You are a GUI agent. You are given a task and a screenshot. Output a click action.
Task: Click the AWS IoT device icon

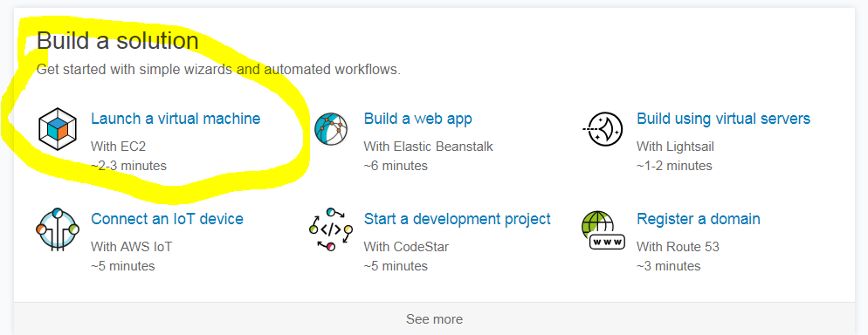(x=57, y=229)
